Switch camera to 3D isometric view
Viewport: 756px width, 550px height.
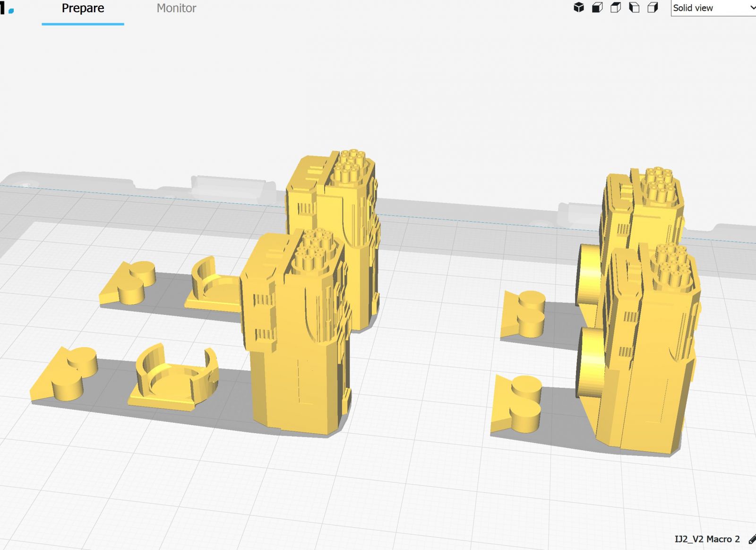pyautogui.click(x=579, y=8)
